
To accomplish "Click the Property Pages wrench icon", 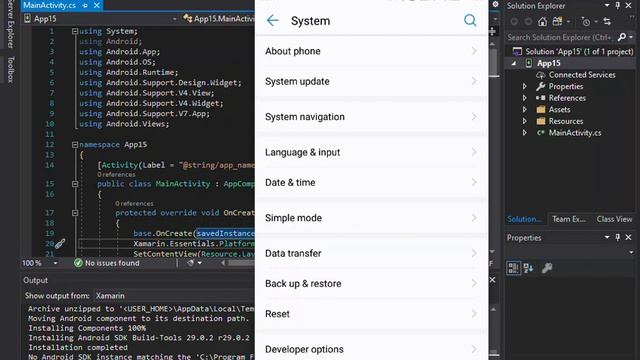I will coord(547,268).
